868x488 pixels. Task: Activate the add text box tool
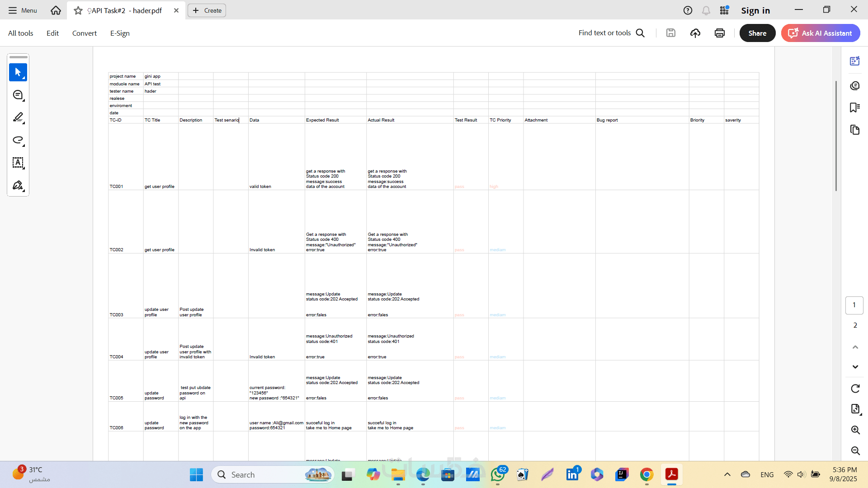click(x=18, y=163)
